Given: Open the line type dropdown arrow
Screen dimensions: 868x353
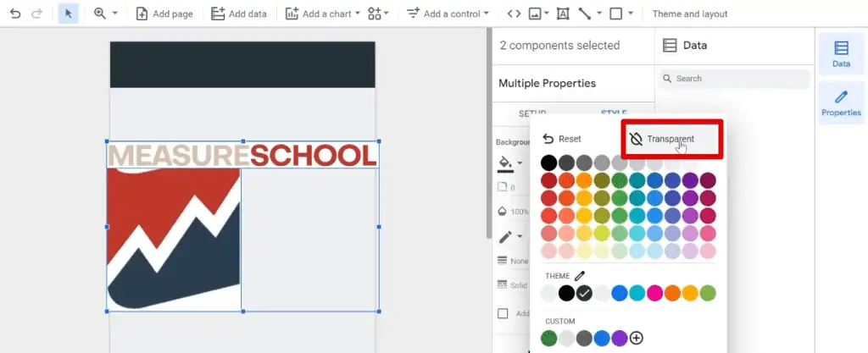Looking at the screenshot, I should (x=599, y=14).
